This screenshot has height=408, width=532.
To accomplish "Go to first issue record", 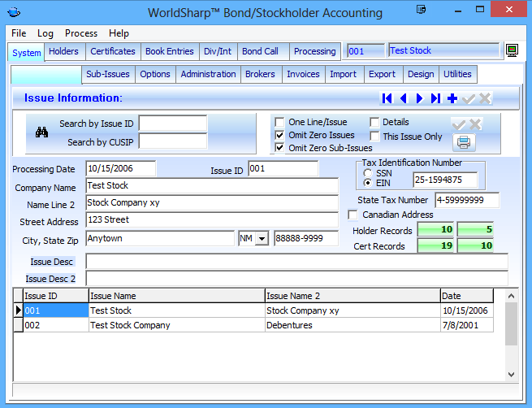I will coord(387,98).
